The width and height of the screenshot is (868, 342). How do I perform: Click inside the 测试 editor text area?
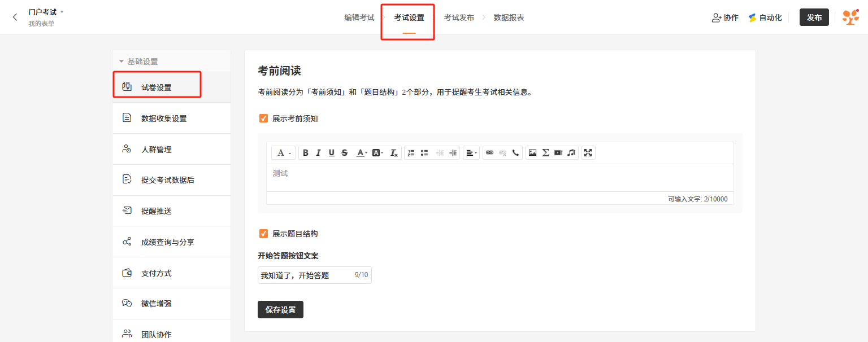tap(500, 178)
